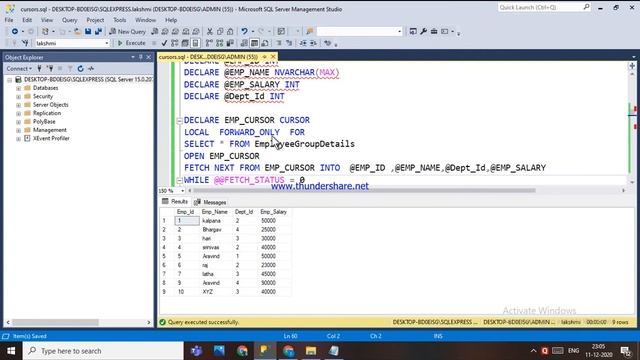The height and width of the screenshot is (360, 640).
Task: Open Microsoft Teams from the taskbar
Action: (x=196, y=351)
